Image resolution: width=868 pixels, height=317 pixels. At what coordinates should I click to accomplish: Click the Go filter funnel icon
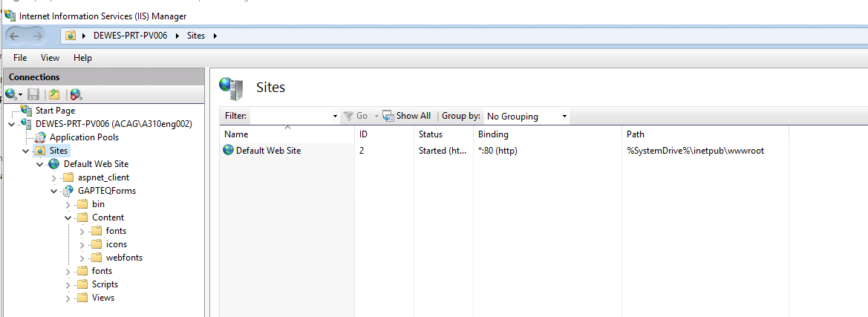coord(348,116)
